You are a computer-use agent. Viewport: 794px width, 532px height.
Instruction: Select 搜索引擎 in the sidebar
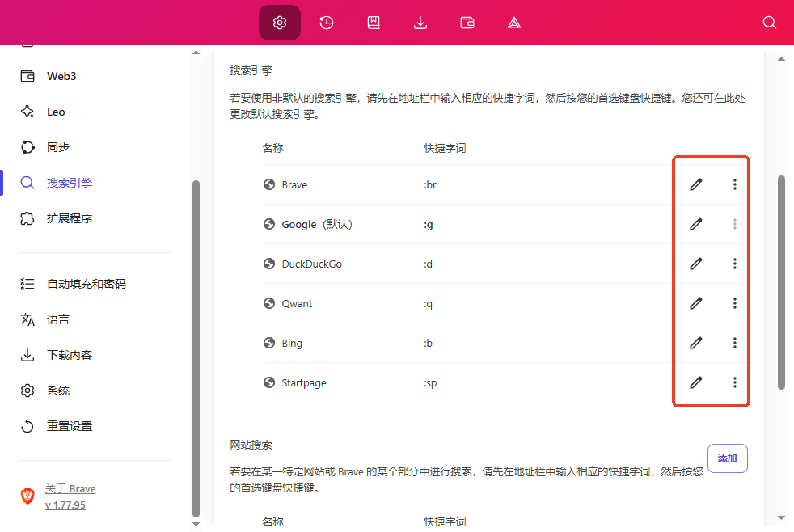[x=70, y=183]
